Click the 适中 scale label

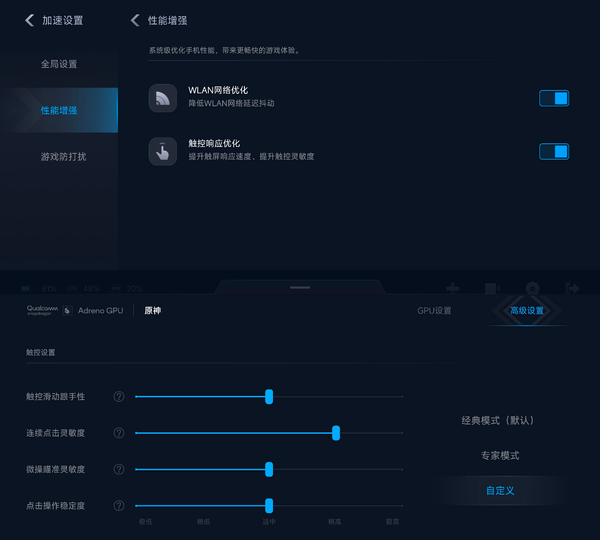pos(269,522)
